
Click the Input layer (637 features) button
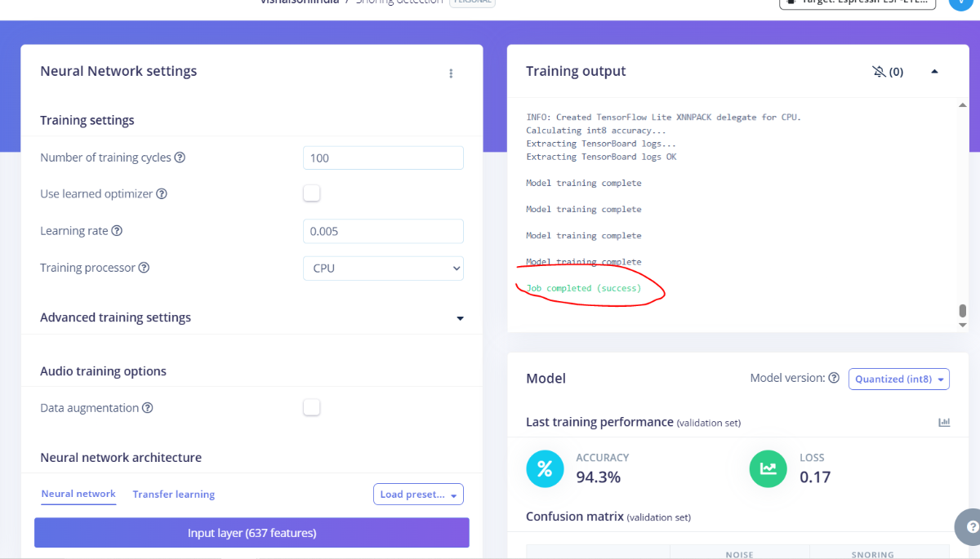click(x=252, y=533)
